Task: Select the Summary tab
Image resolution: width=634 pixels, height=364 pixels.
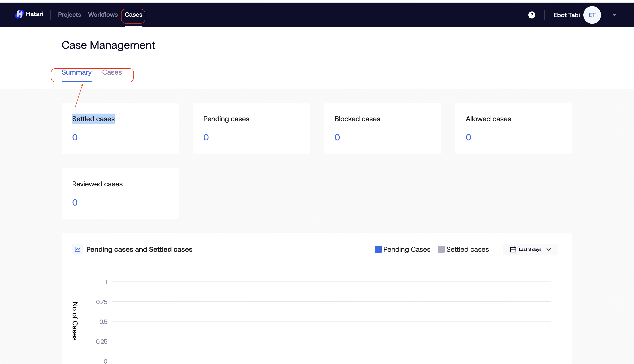Action: coord(77,72)
